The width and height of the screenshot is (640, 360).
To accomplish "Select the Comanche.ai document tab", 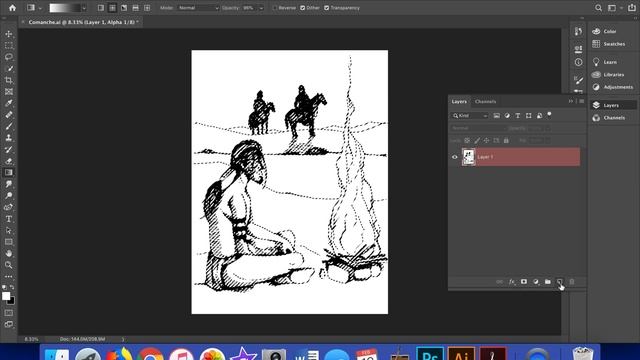I will [83, 22].
